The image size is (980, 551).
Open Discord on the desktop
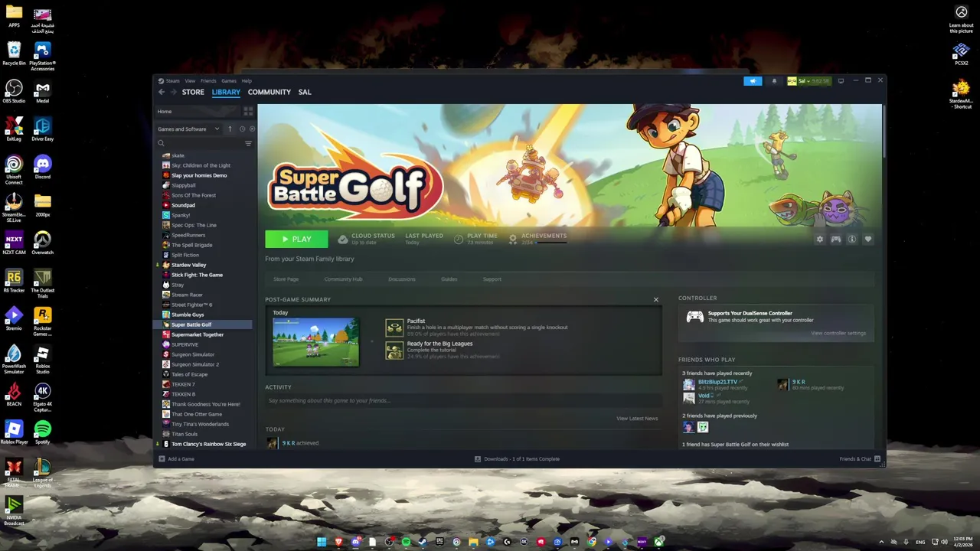coord(42,167)
